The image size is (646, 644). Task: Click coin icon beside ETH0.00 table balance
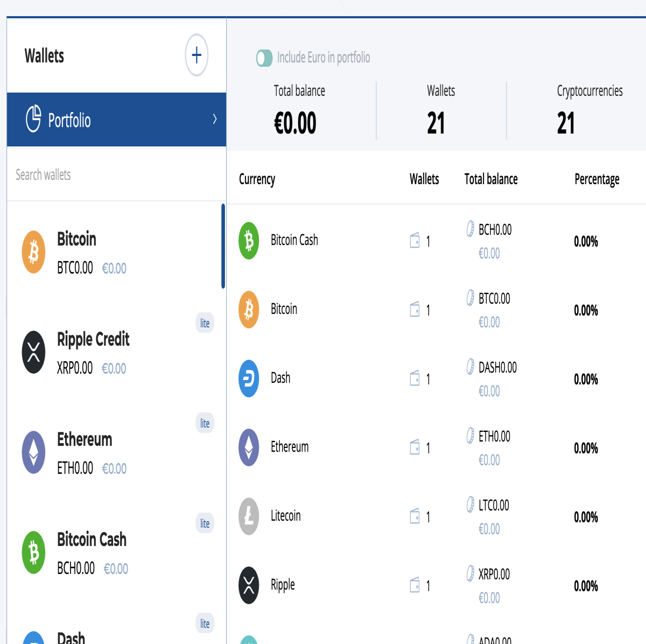(x=470, y=436)
